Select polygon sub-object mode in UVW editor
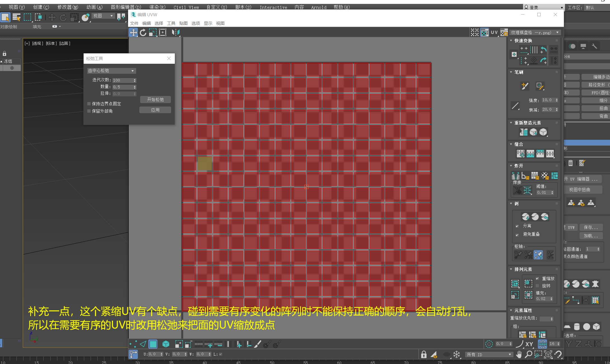 (x=153, y=344)
